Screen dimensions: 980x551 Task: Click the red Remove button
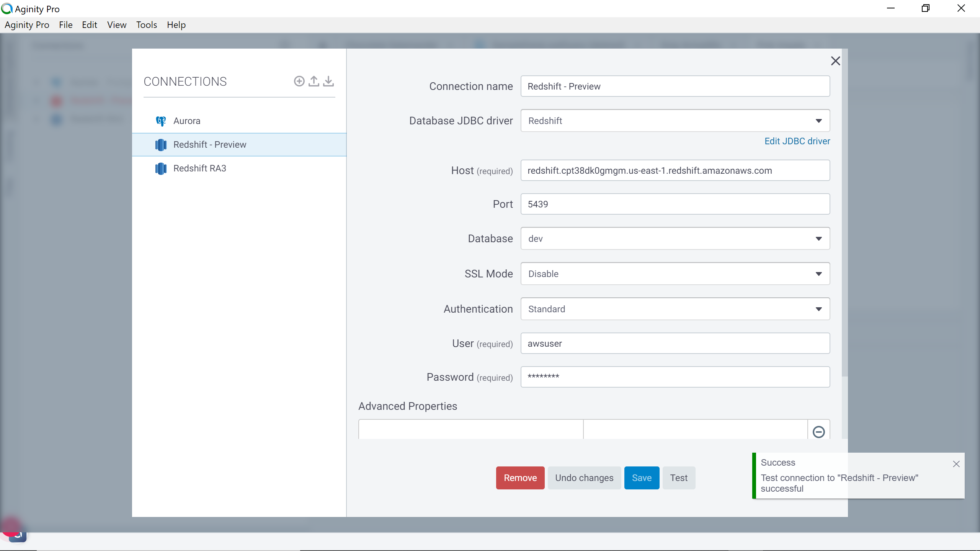pyautogui.click(x=520, y=478)
